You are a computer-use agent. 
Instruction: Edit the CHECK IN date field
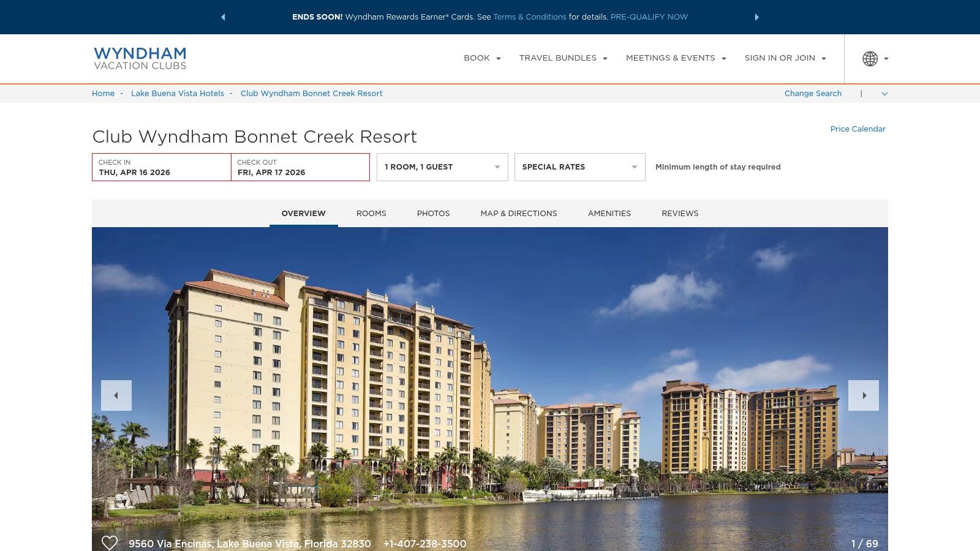(x=162, y=167)
